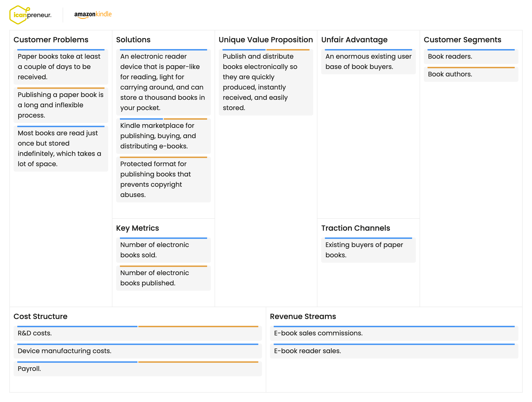
Task: Select the 'Paper books take at least a couple of days' card
Action: tap(61, 67)
